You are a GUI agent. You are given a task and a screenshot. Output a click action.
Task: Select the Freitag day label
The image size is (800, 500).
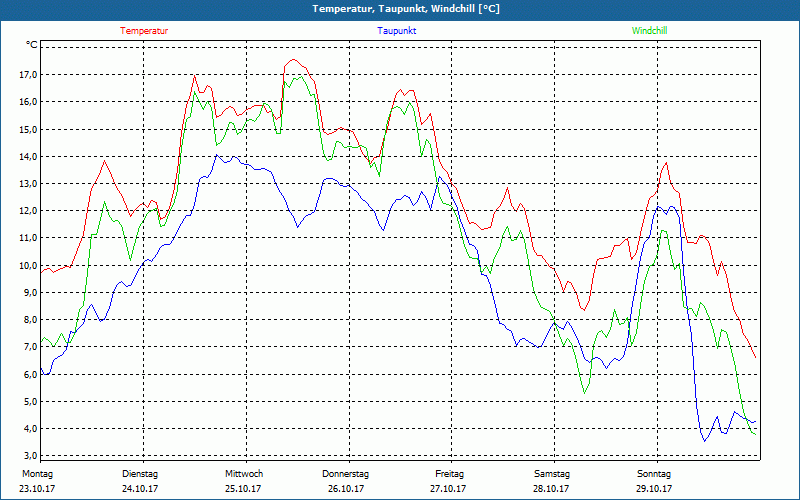pos(449,474)
